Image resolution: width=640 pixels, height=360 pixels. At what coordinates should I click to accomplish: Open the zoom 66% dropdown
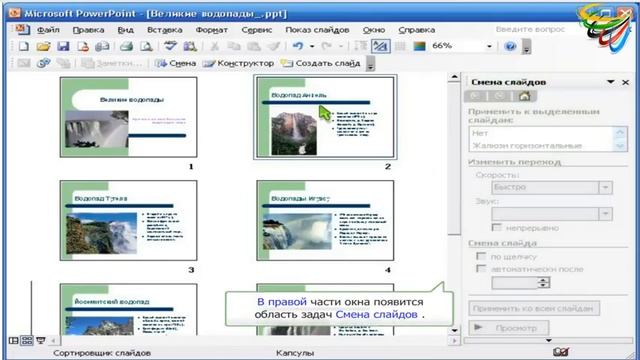489,46
